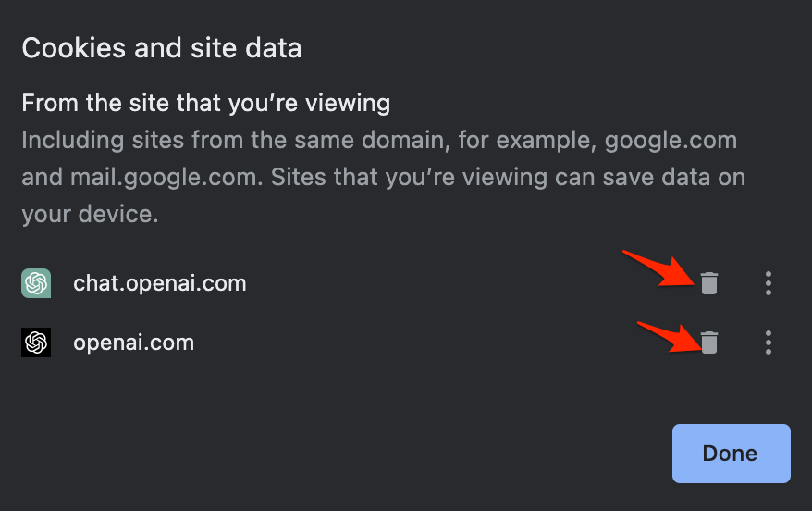
Task: Click the word google.com ending the first description line
Action: coord(671,141)
